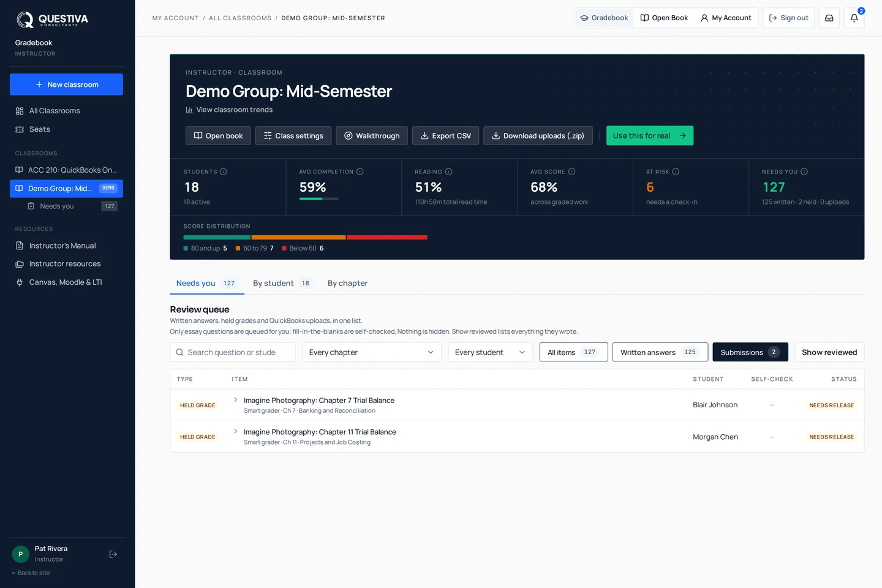Open the Every chapter dropdown
Viewport: 882px width, 588px height.
pyautogui.click(x=372, y=352)
